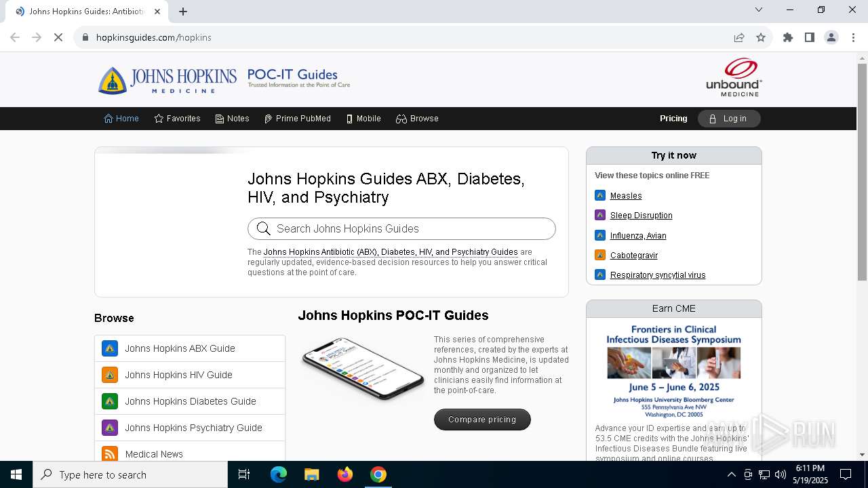Go to Home in the navigation bar
868x488 pixels.
pyautogui.click(x=121, y=119)
